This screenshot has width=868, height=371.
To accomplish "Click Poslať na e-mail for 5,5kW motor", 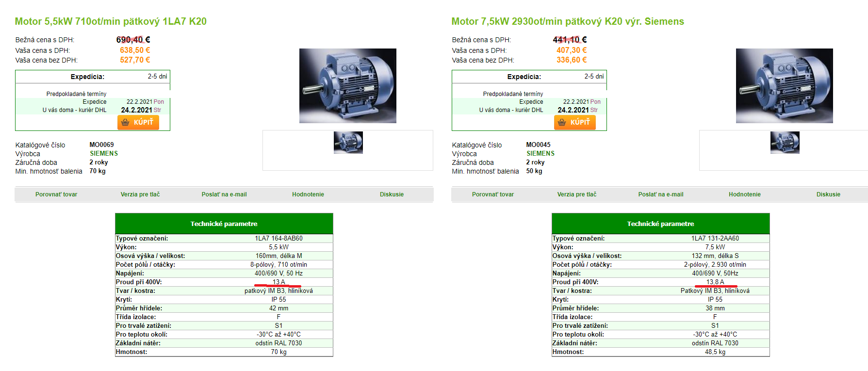I will coord(224,194).
